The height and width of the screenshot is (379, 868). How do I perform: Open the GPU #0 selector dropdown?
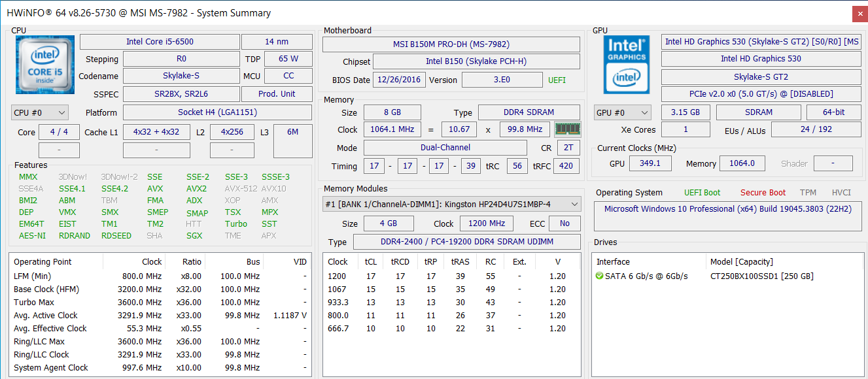tap(622, 112)
